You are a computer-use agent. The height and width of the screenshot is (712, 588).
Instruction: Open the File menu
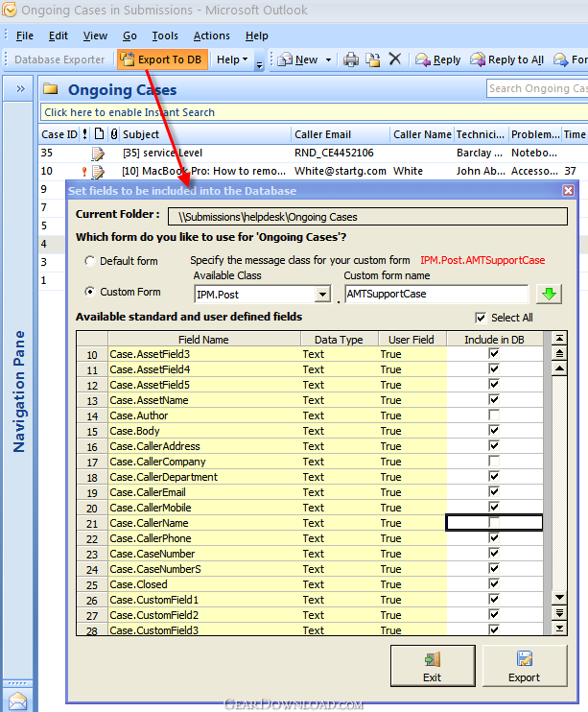25,36
